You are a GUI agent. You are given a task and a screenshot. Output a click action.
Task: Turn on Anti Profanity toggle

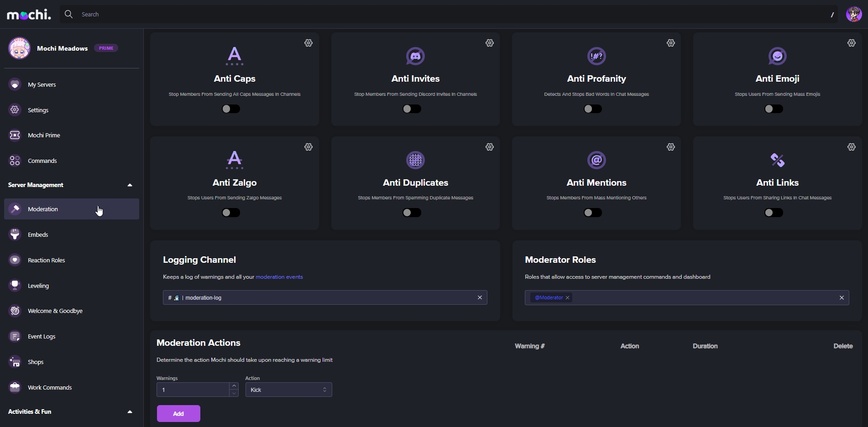pyautogui.click(x=593, y=109)
